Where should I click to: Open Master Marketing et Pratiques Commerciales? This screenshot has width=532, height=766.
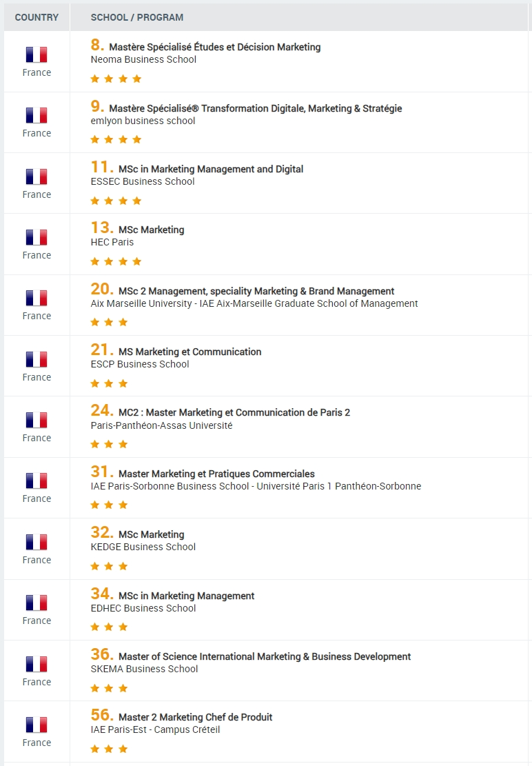pyautogui.click(x=216, y=474)
